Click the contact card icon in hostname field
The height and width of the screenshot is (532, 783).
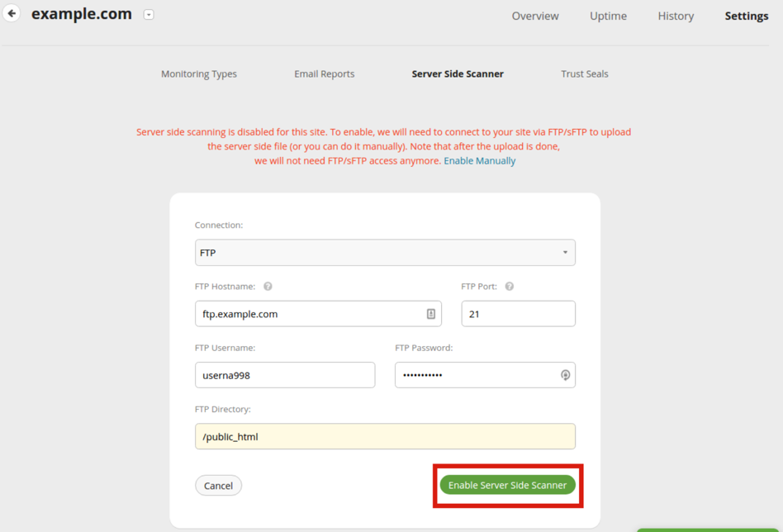(x=430, y=314)
